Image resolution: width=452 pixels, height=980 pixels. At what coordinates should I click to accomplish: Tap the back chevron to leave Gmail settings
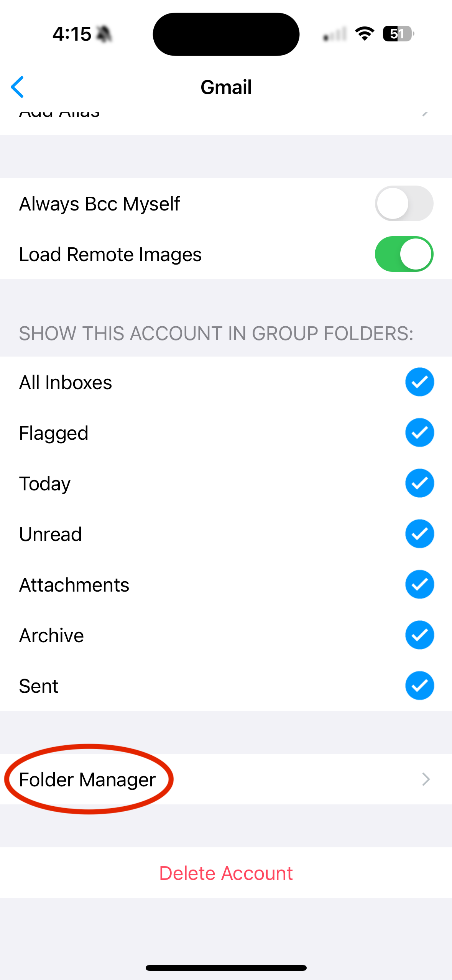(18, 87)
